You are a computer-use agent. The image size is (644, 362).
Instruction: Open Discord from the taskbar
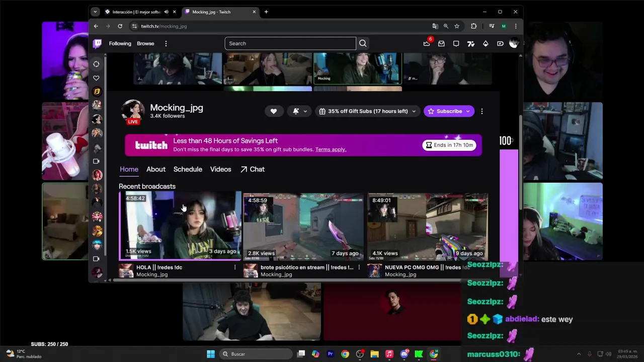tap(404, 354)
